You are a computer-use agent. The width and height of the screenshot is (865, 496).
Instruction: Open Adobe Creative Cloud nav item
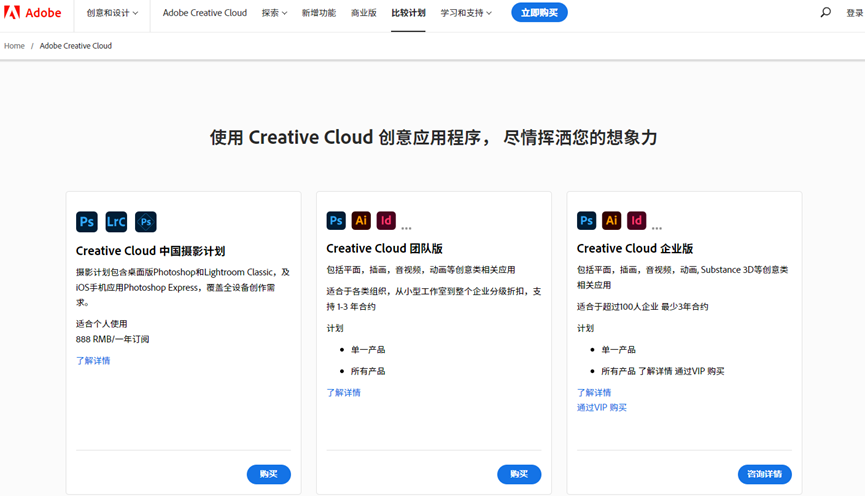pyautogui.click(x=205, y=13)
